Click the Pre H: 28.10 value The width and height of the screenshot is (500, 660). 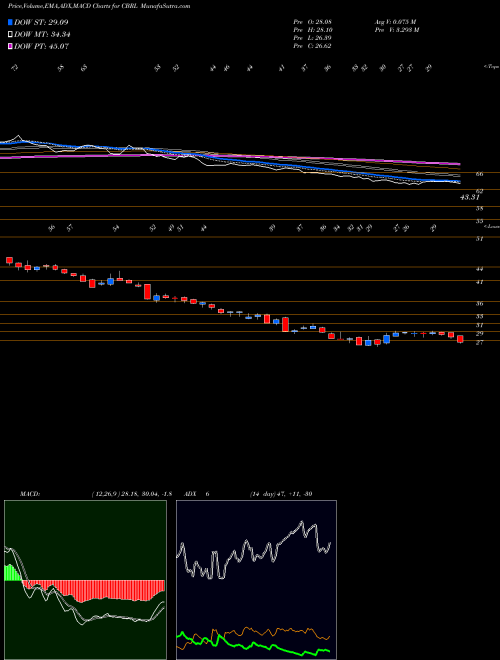coord(312,30)
